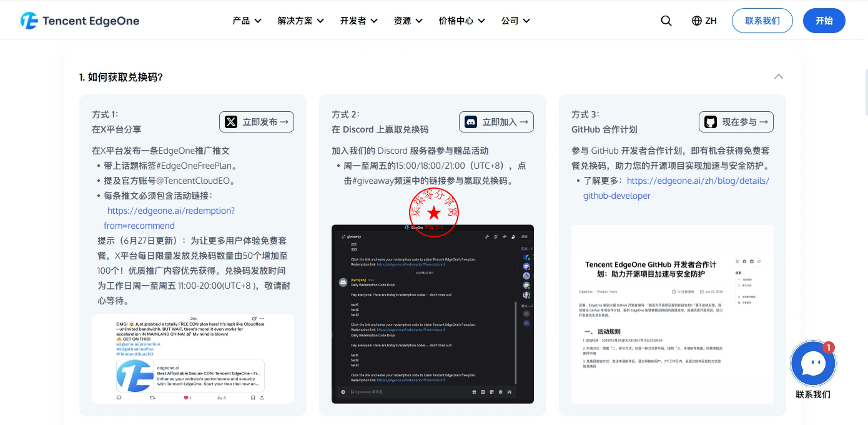The height and width of the screenshot is (425, 868).
Task: Click the heading 在 Discord 上赢取兑换码
Action: point(380,129)
